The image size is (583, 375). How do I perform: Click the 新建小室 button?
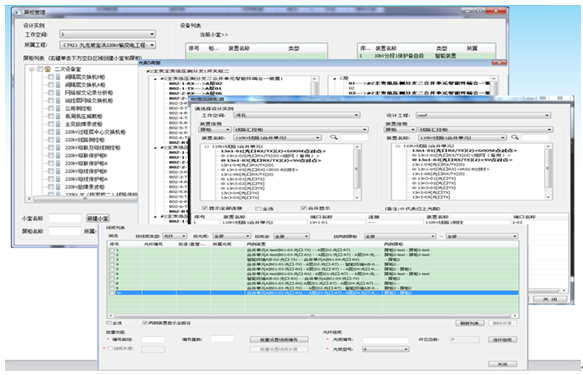pyautogui.click(x=98, y=218)
